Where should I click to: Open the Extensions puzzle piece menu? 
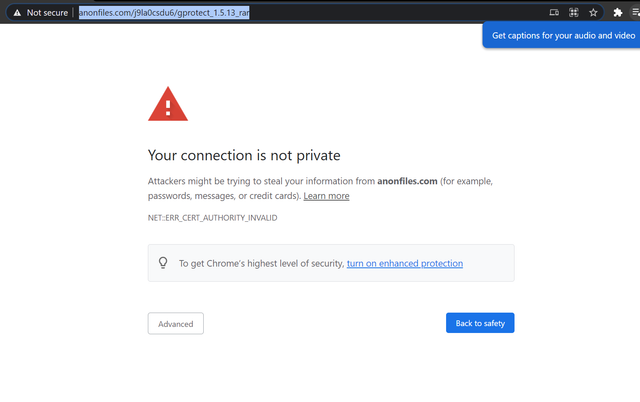coord(618,13)
